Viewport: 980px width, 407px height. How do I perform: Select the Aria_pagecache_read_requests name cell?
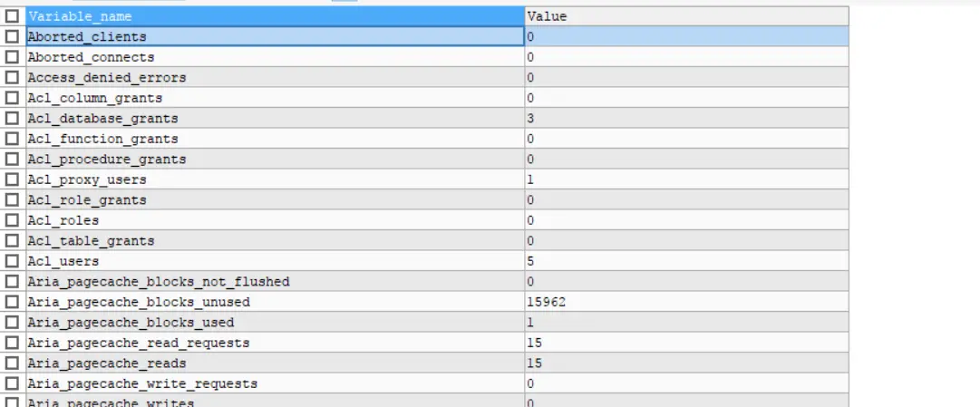click(275, 343)
